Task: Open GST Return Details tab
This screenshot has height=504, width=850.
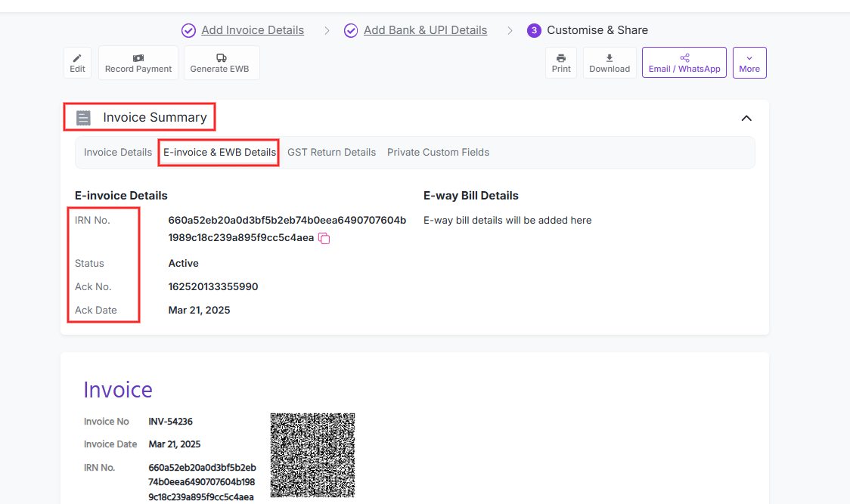Action: click(331, 153)
